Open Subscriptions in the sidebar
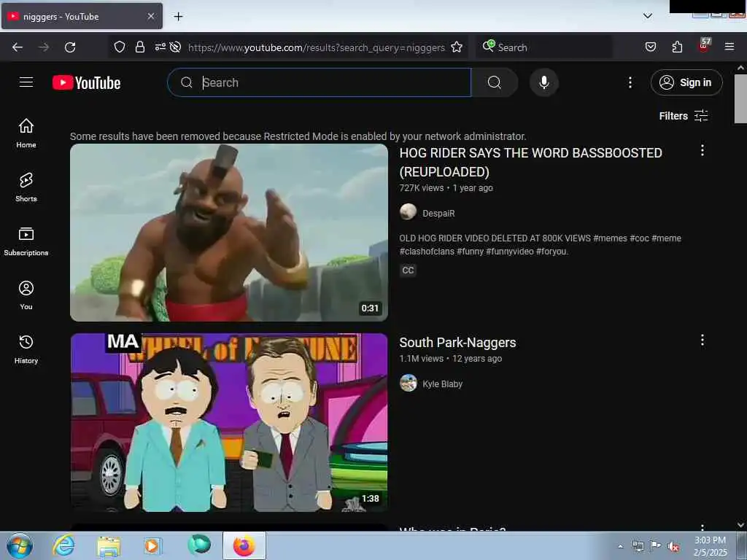 click(26, 241)
